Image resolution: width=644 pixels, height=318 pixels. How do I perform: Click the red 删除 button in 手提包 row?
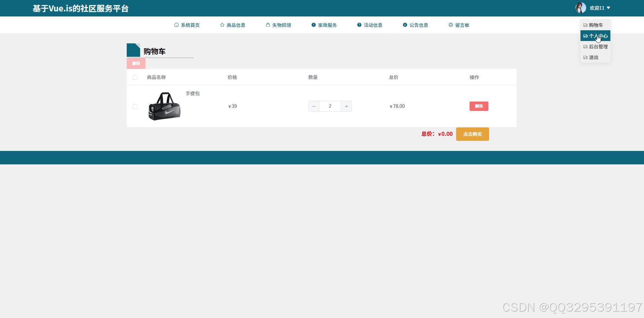(x=479, y=106)
